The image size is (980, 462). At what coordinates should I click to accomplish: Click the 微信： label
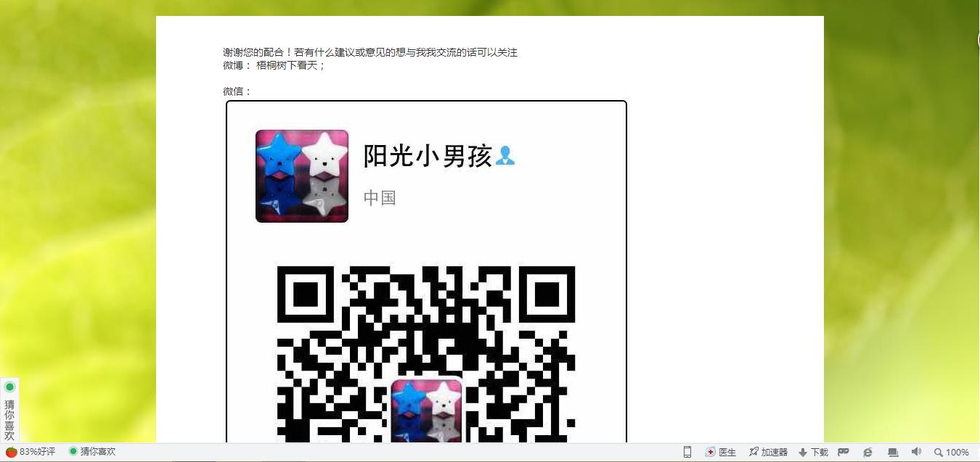[237, 91]
